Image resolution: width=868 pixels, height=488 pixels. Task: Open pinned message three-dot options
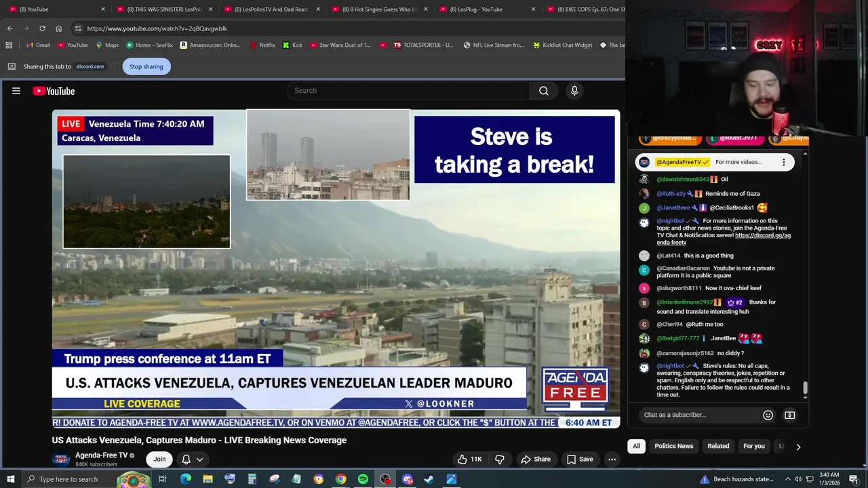[783, 162]
